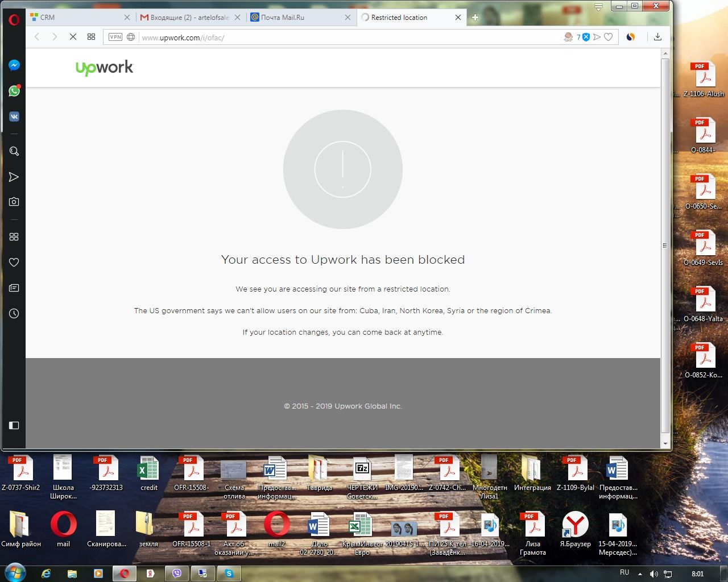Go back to the previous page
Viewport: 728px width, 582px height.
[x=37, y=37]
